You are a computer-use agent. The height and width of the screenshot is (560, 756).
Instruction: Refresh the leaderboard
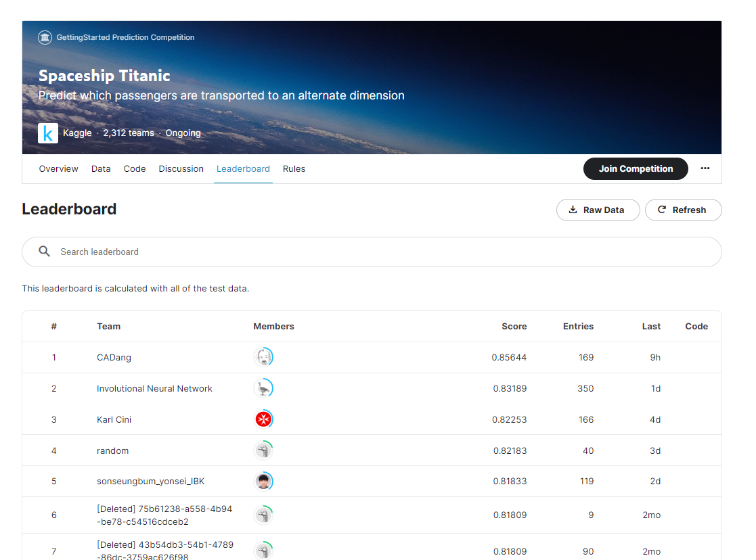click(683, 210)
